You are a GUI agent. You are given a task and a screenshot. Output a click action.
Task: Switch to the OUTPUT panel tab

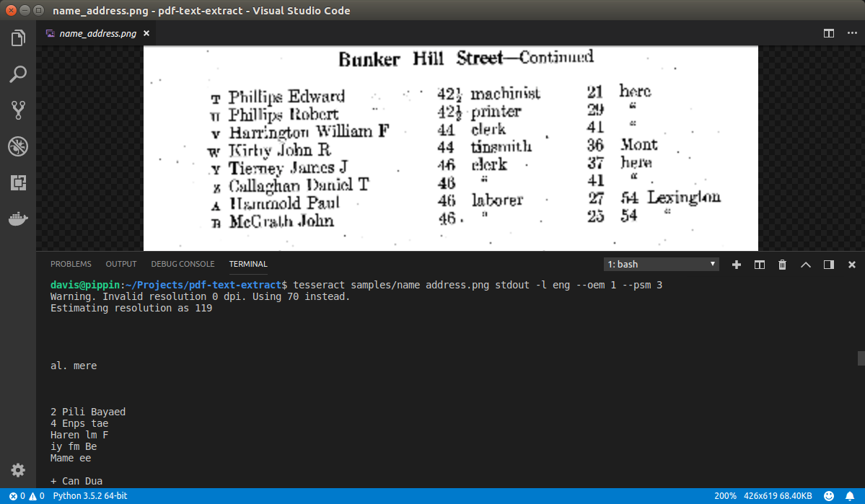click(x=120, y=264)
